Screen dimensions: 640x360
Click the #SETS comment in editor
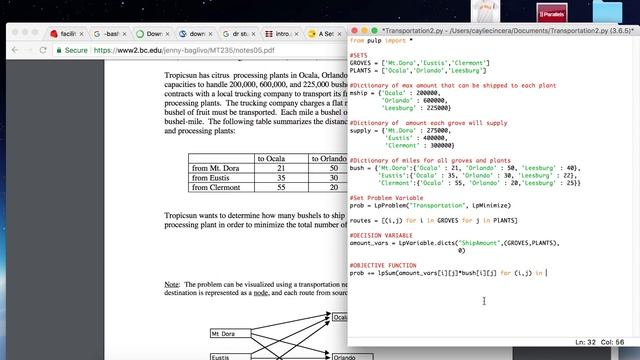pyautogui.click(x=358, y=56)
